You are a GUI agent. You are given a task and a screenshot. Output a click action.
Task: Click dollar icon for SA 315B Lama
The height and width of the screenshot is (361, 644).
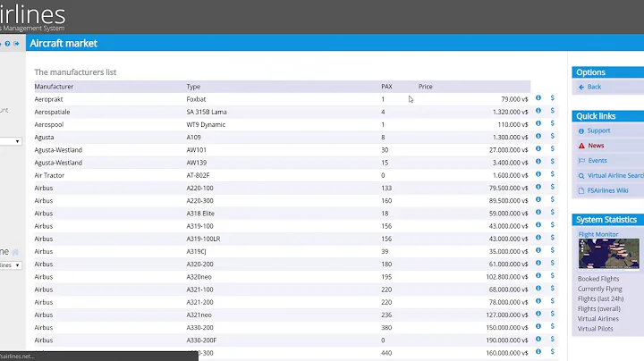(553, 111)
